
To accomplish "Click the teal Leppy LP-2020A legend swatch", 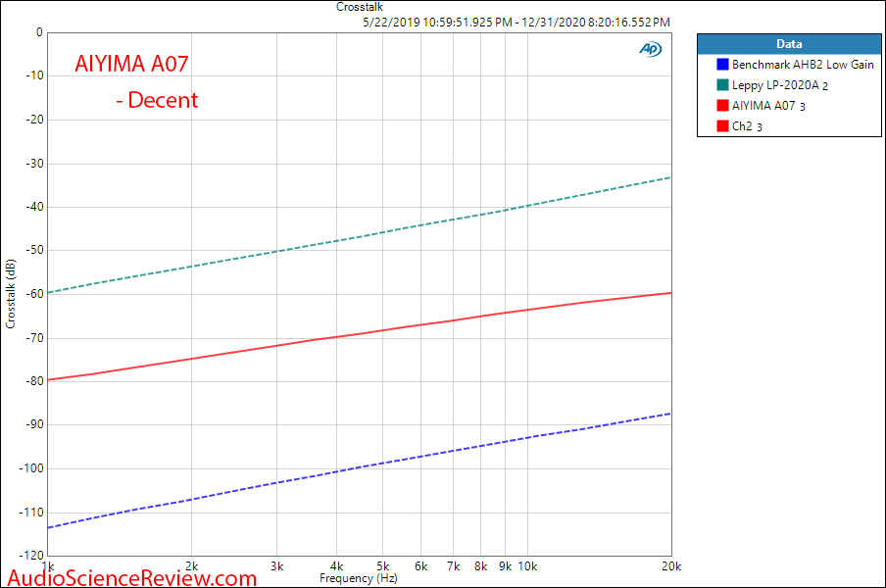I will click(x=722, y=84).
